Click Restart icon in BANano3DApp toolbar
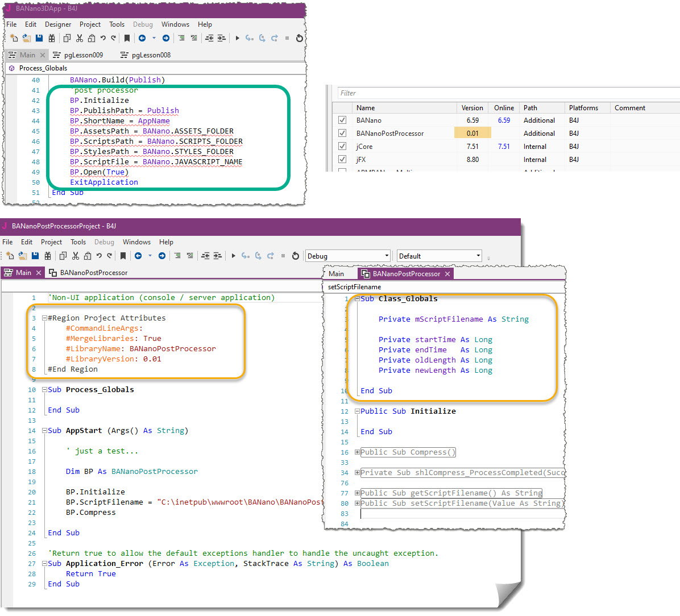The image size is (680, 616). [x=299, y=38]
